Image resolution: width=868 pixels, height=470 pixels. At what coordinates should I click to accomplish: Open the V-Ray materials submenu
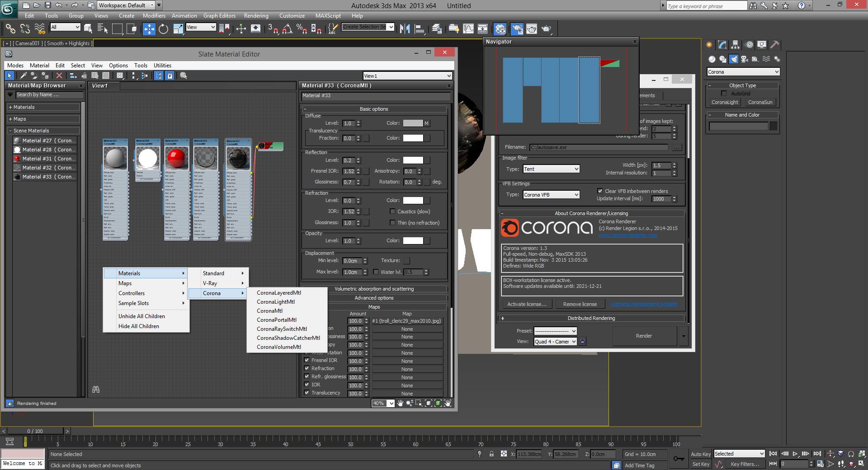[x=218, y=283]
